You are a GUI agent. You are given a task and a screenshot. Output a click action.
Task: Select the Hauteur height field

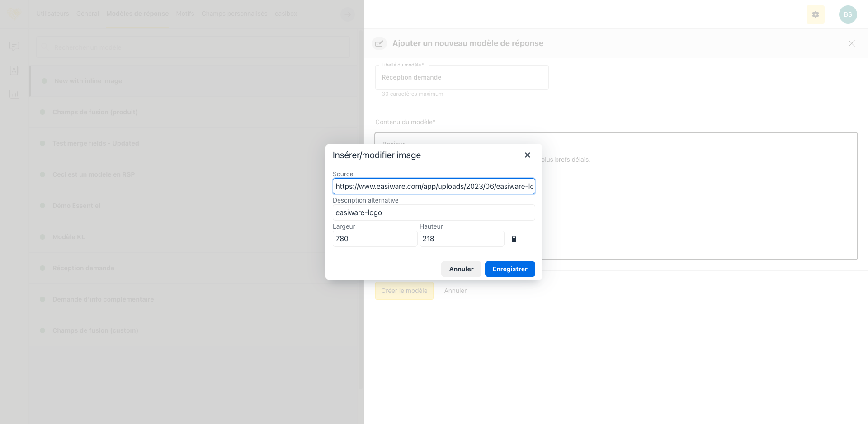point(461,239)
